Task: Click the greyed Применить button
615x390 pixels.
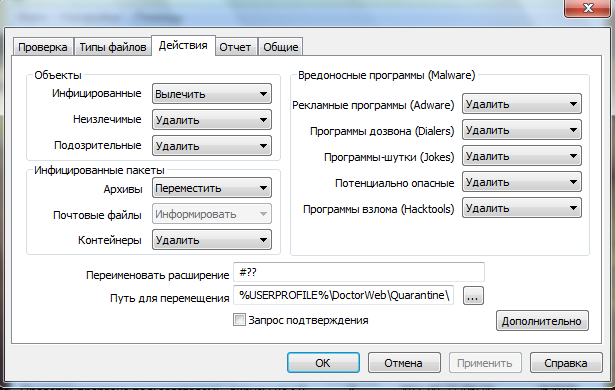Action: pyautogui.click(x=485, y=363)
